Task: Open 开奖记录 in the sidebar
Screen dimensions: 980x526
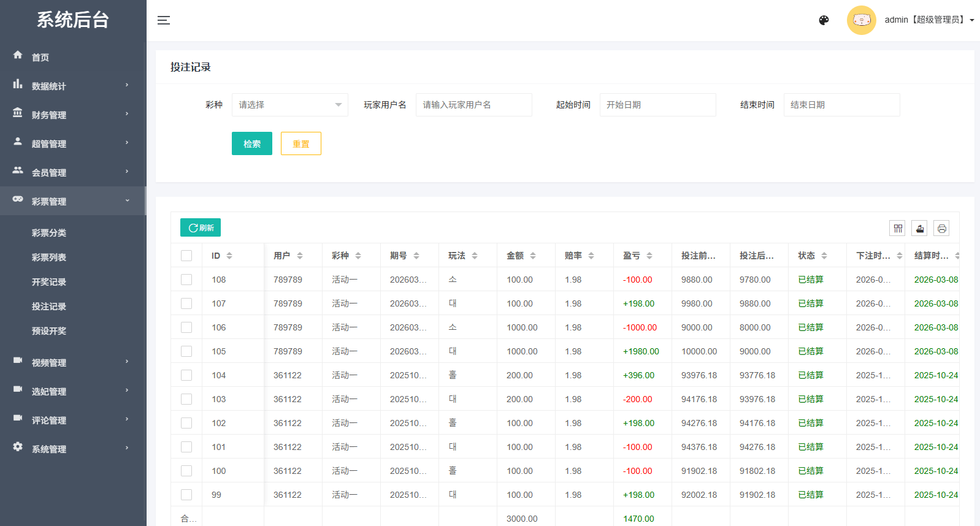Action: pyautogui.click(x=49, y=282)
